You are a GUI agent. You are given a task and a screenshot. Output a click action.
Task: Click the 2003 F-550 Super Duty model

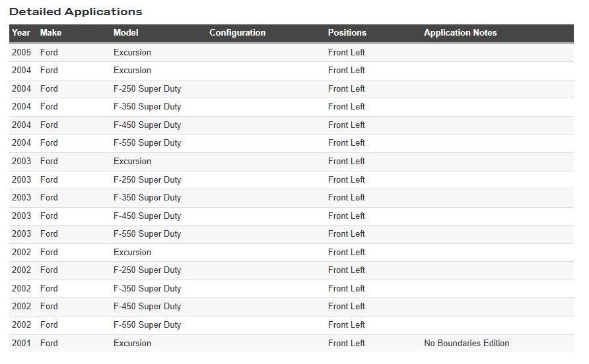[147, 234]
